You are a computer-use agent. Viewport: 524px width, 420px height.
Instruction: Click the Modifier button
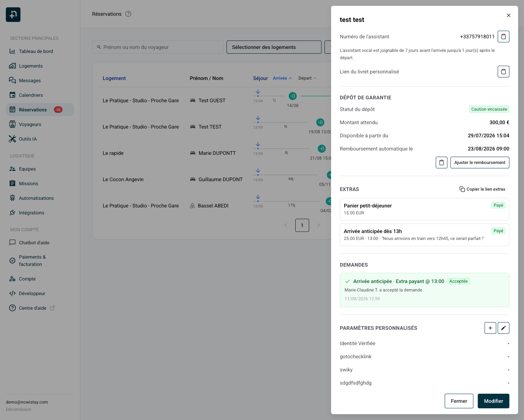pos(493,401)
